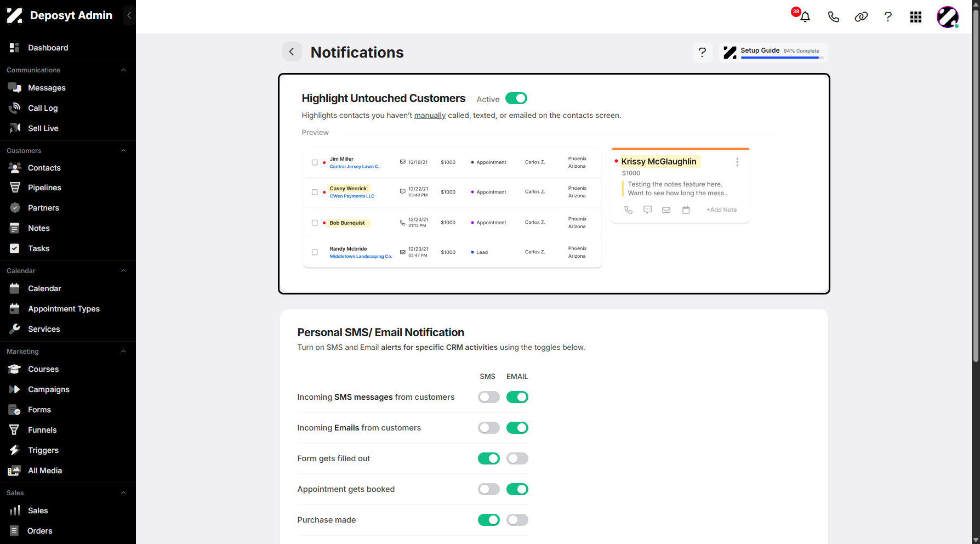Collapse the Customers sidebar section
Image resolution: width=980 pixels, height=544 pixels.
coord(123,151)
